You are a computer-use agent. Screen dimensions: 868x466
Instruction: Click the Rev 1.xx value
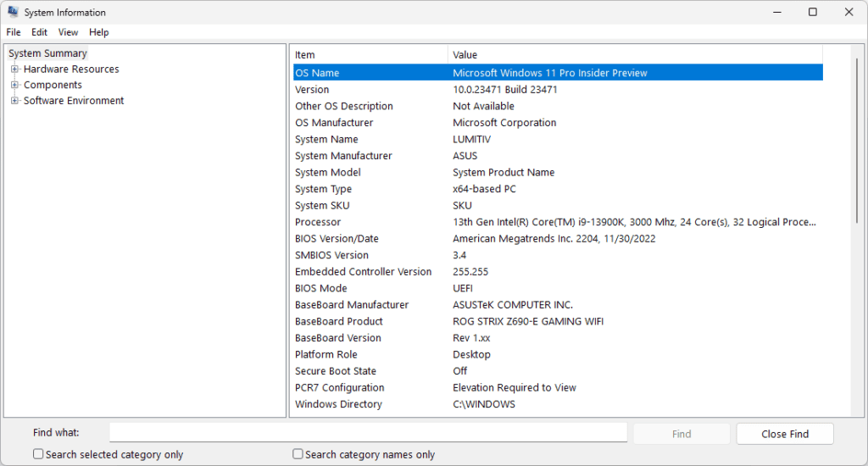[x=471, y=338]
